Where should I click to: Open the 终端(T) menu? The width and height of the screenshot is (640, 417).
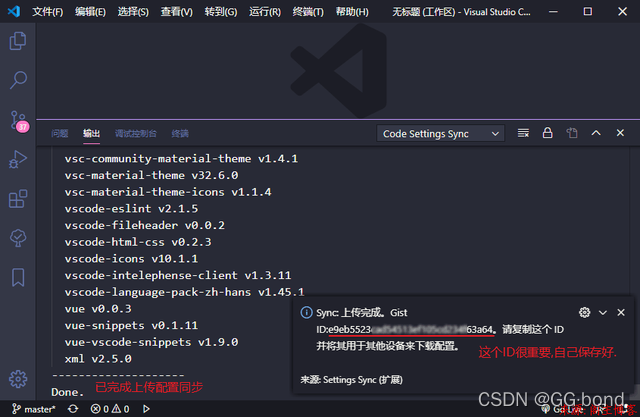click(308, 12)
